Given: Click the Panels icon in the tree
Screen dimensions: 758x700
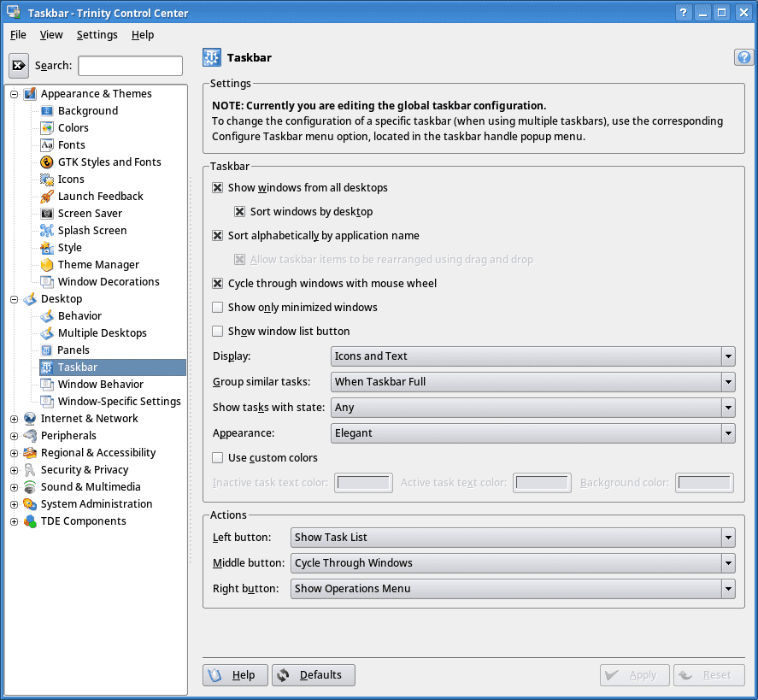Looking at the screenshot, I should pos(47,350).
